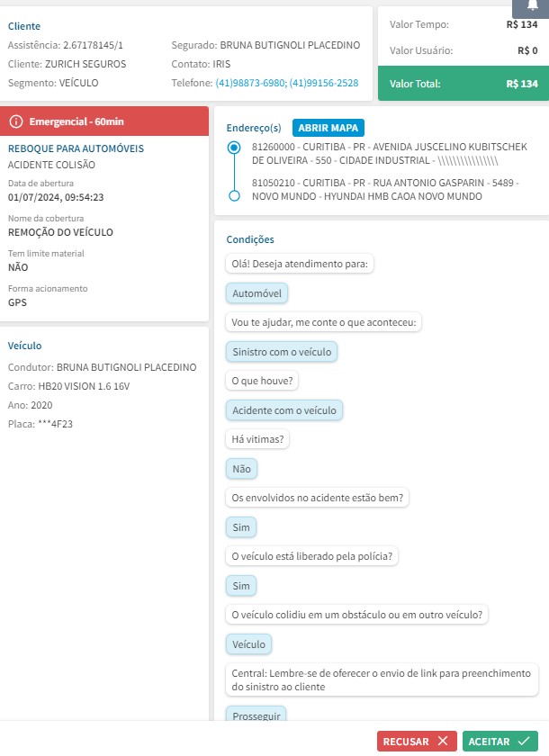Click the Rua Antonio Gasparin destination address

[x=382, y=189]
